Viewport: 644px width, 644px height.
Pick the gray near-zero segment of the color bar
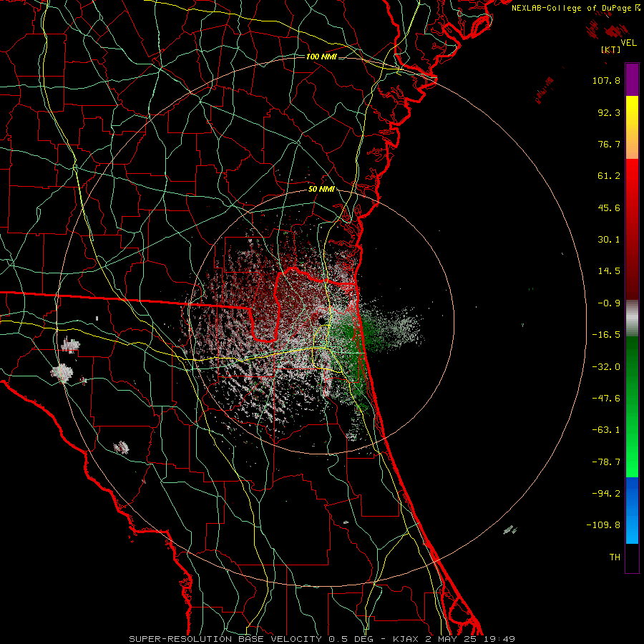coord(632,318)
